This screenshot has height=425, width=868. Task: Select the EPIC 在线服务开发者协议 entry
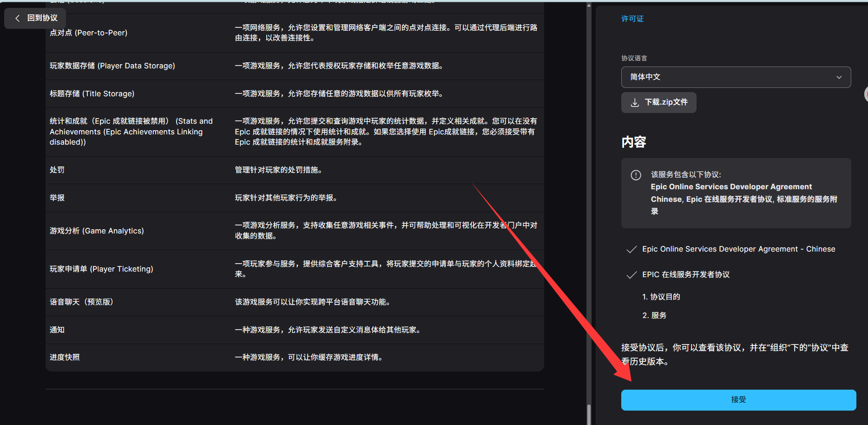(685, 275)
